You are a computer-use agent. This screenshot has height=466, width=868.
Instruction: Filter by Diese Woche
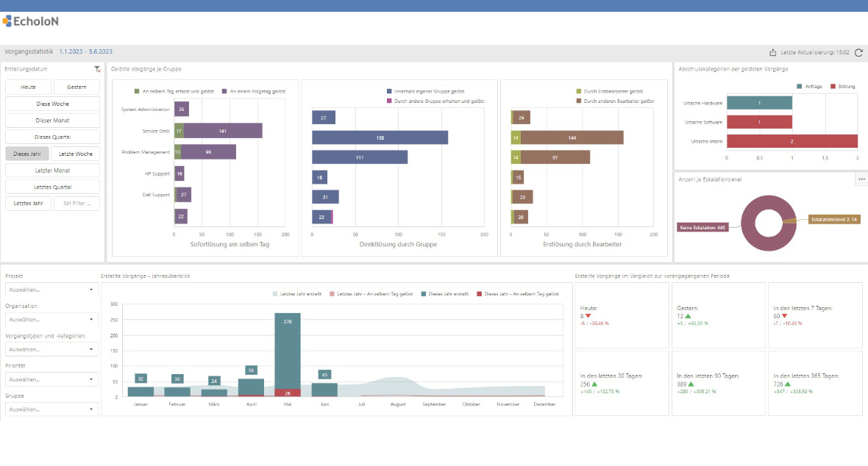click(52, 104)
